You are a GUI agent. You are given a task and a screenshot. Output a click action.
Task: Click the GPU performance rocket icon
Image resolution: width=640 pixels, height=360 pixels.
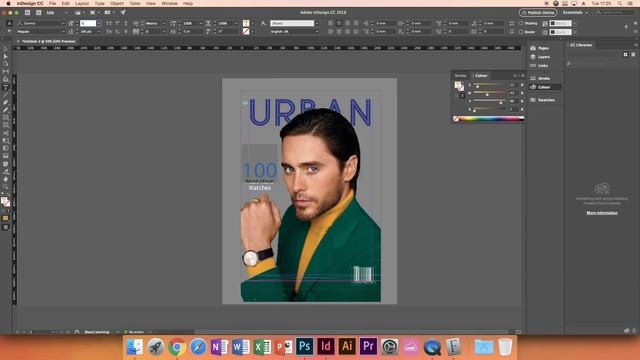pyautogui.click(x=123, y=13)
